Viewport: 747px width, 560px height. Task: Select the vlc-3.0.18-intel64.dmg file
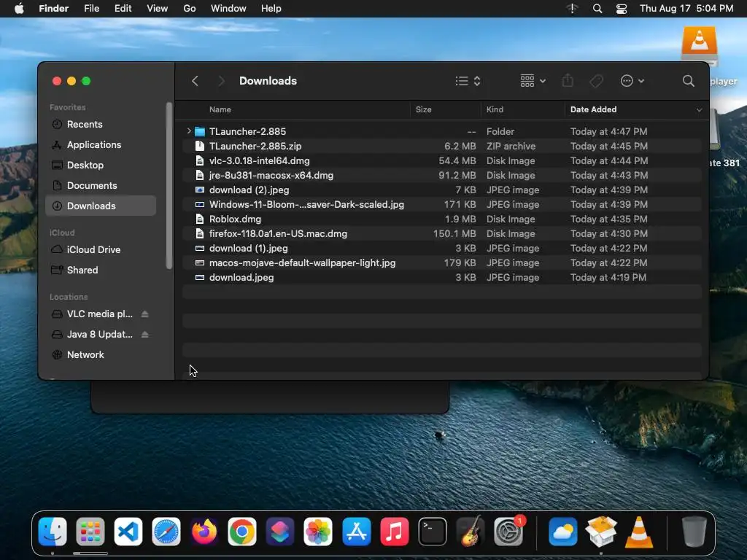point(441,160)
